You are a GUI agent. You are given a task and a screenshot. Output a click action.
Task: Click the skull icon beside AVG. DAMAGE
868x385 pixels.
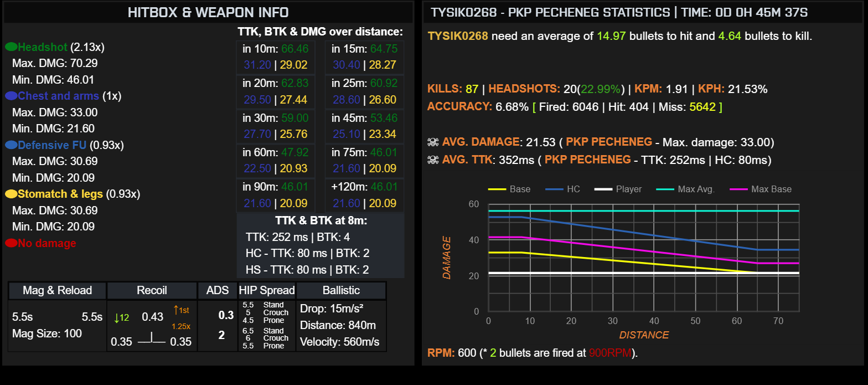(433, 142)
